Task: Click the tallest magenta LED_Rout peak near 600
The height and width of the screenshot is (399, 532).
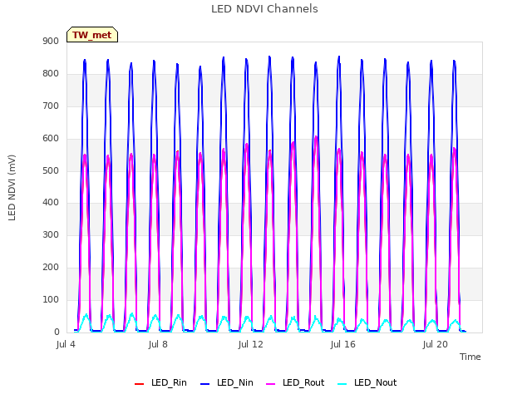Action: tap(316, 137)
